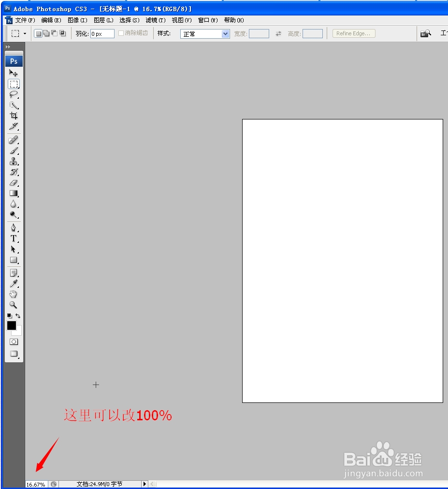
Task: Click the 16.67% zoom level field
Action: click(x=36, y=484)
